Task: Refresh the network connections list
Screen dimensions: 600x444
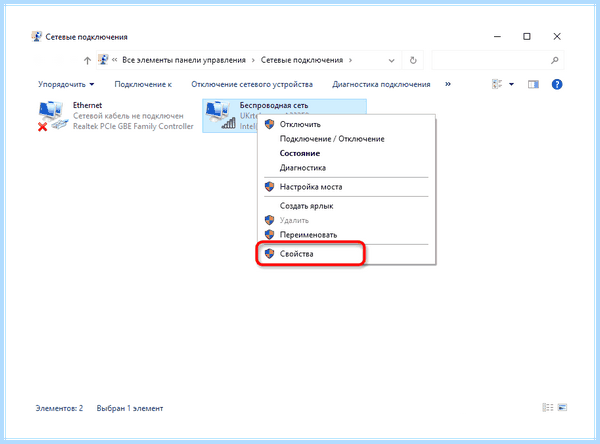Action: pos(413,60)
